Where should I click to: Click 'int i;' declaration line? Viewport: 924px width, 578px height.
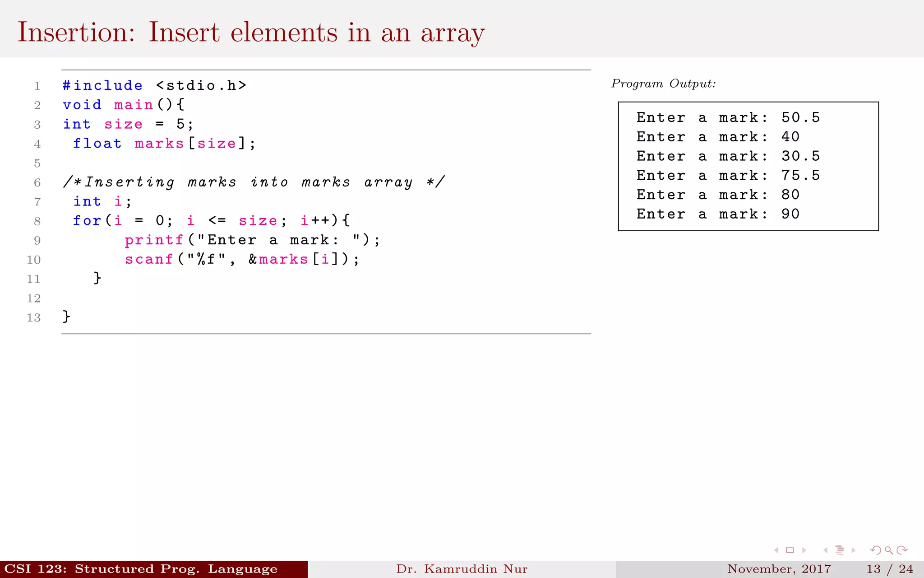click(x=102, y=201)
